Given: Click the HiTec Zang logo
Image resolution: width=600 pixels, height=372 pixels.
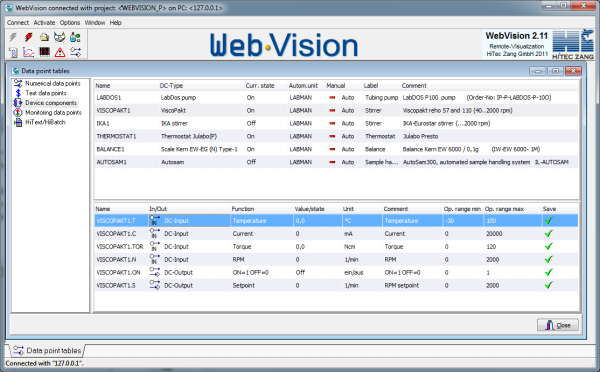Looking at the screenshot, I should 573,44.
